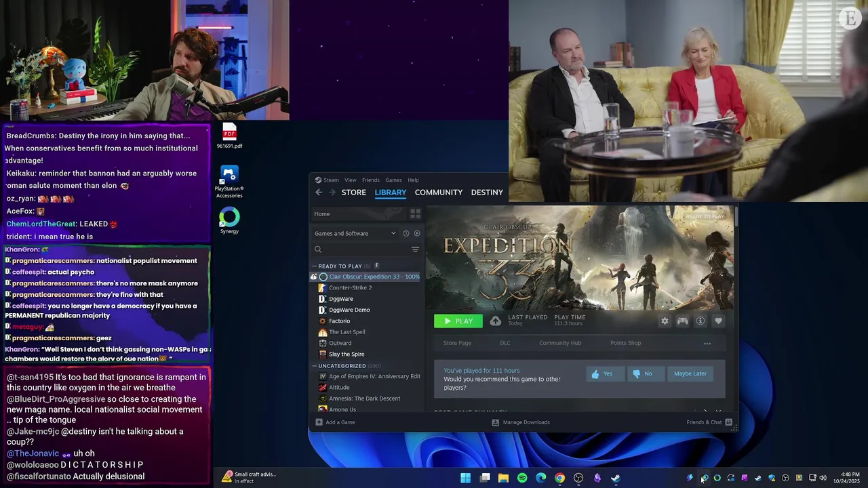Go back with Steam's back arrow
Image resolution: width=868 pixels, height=488 pixels.
(319, 192)
